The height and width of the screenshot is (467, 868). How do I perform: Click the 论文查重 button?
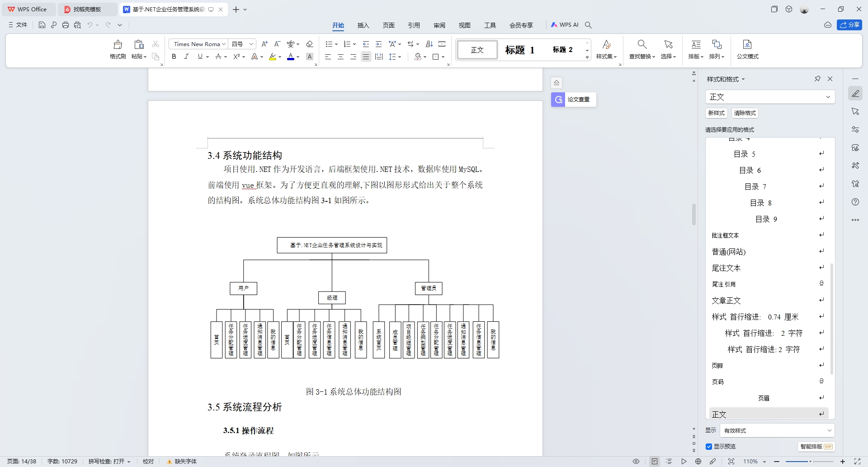574,100
